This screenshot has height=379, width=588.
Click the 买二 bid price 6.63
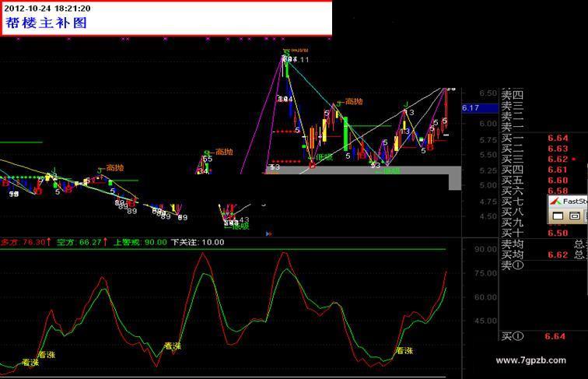(x=558, y=149)
